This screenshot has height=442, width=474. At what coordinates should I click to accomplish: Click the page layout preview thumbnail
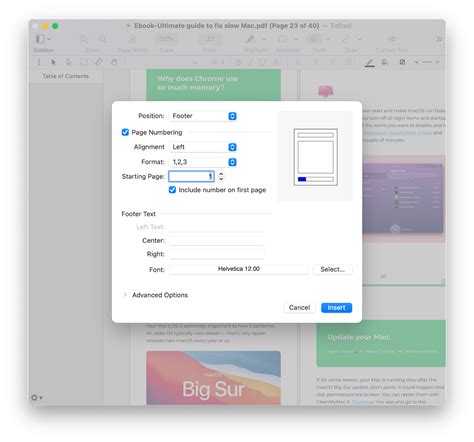coord(315,157)
